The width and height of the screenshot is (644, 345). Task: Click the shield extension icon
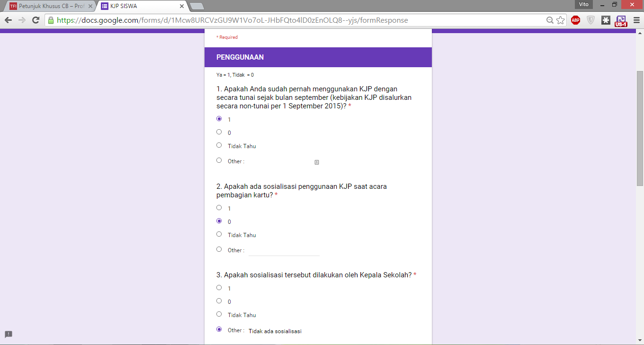tap(590, 20)
